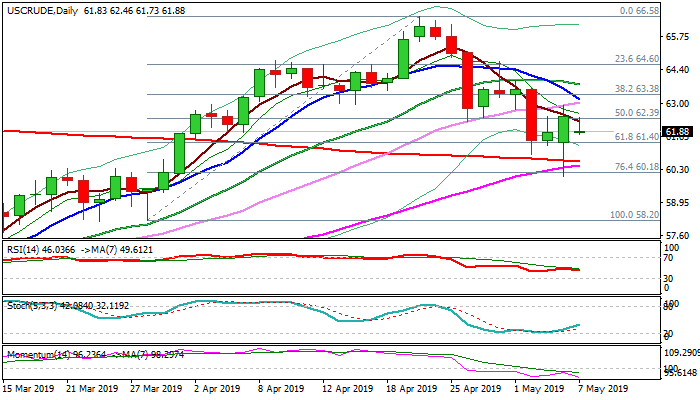Click the Momentum(14) indicator label

pyautogui.click(x=35, y=354)
